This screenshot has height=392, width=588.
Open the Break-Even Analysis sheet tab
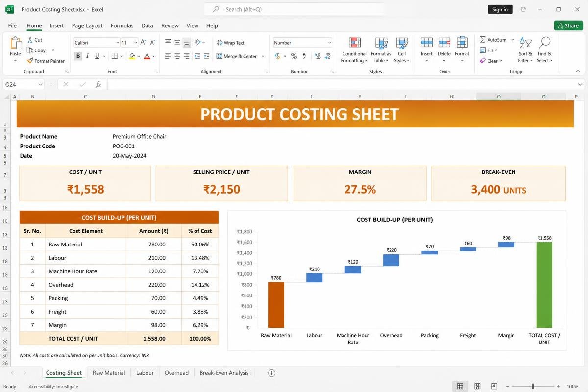pos(224,373)
